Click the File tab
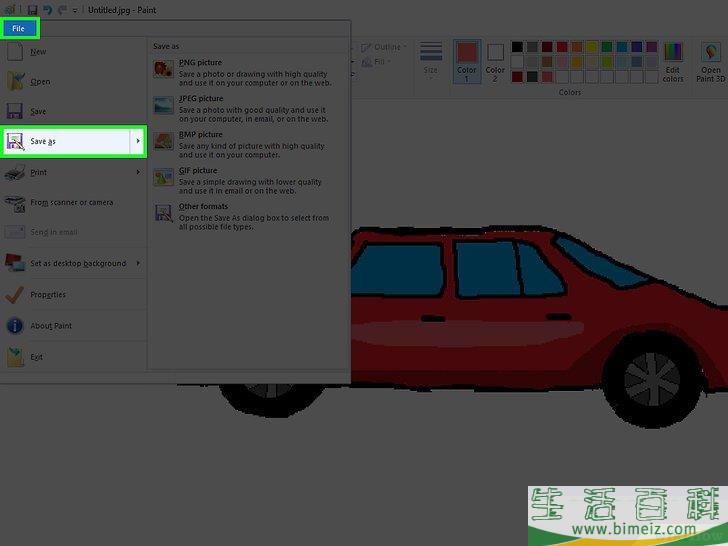 tap(19, 28)
